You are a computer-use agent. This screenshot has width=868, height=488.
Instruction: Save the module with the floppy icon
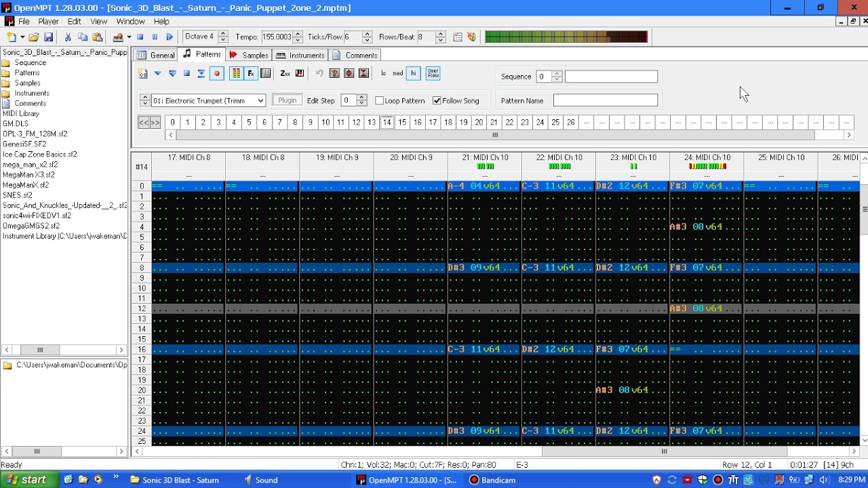(x=48, y=37)
